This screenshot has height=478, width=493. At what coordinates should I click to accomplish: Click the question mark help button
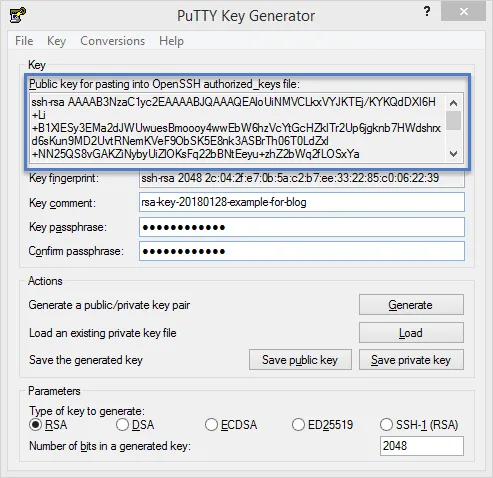[427, 12]
